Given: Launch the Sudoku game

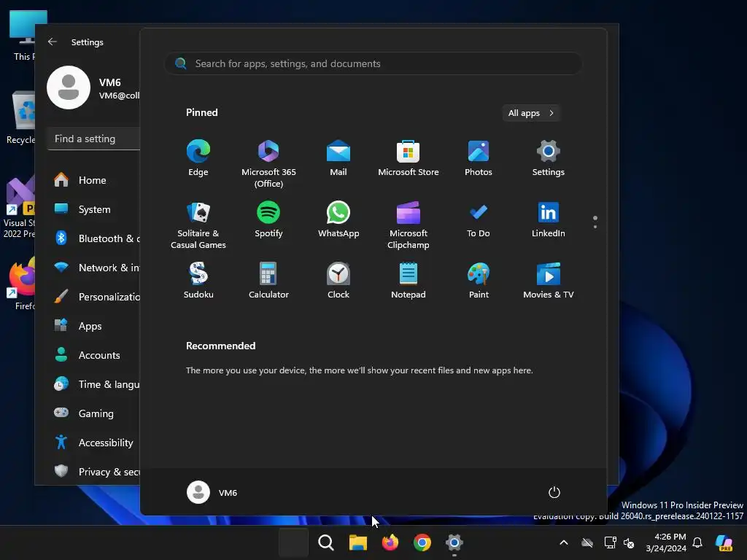Looking at the screenshot, I should click(198, 280).
